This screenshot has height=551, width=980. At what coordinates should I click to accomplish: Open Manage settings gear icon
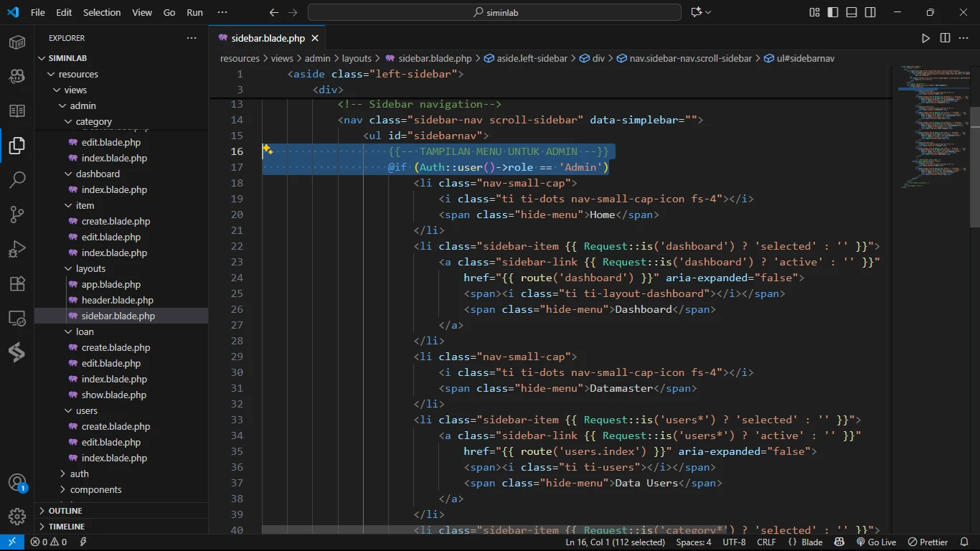pyautogui.click(x=17, y=516)
